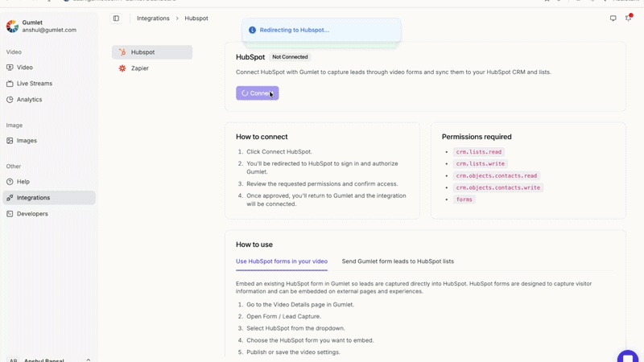The image size is (644, 362).
Task: Open the notifications bell icon
Action: pos(629,18)
